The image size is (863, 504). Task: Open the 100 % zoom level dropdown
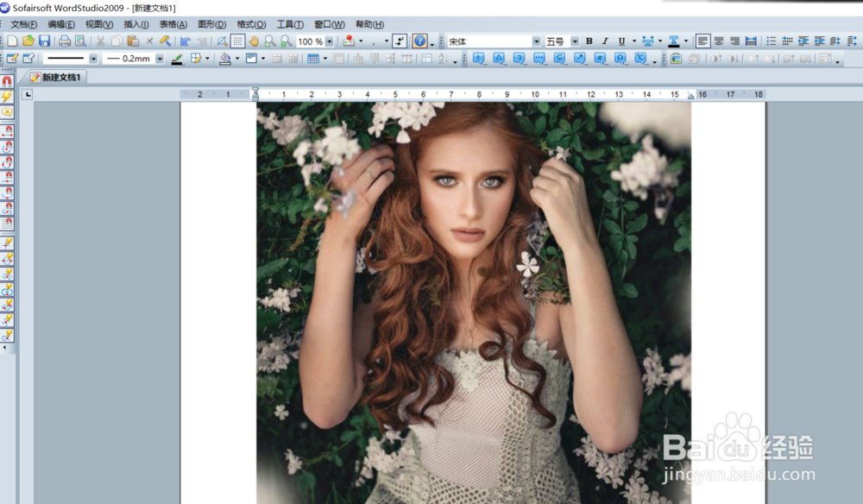tap(329, 41)
